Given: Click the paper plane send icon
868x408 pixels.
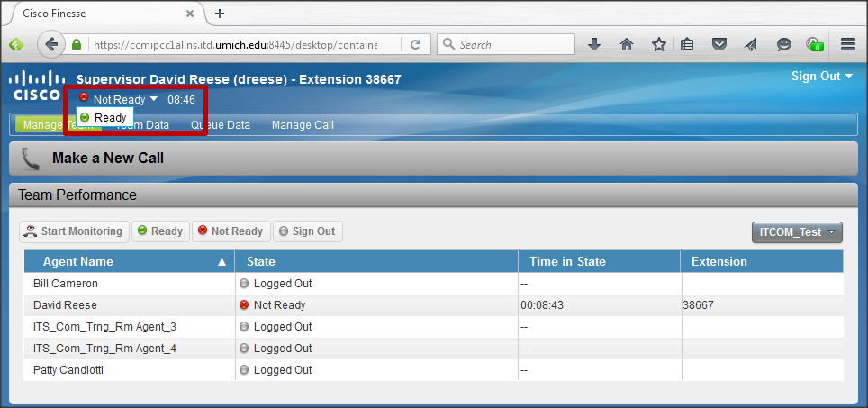Looking at the screenshot, I should pyautogui.click(x=751, y=44).
